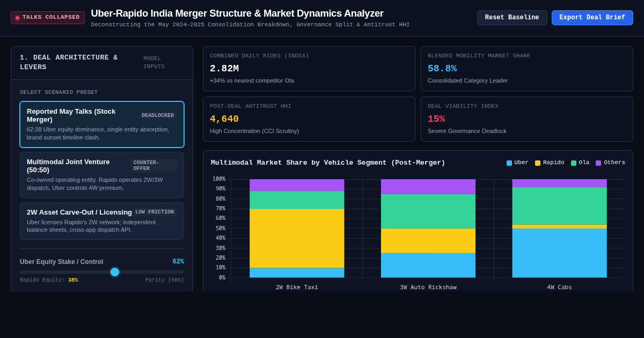Click the COUNTER-OFFER tag
644x338 pixels.
pos(153,166)
